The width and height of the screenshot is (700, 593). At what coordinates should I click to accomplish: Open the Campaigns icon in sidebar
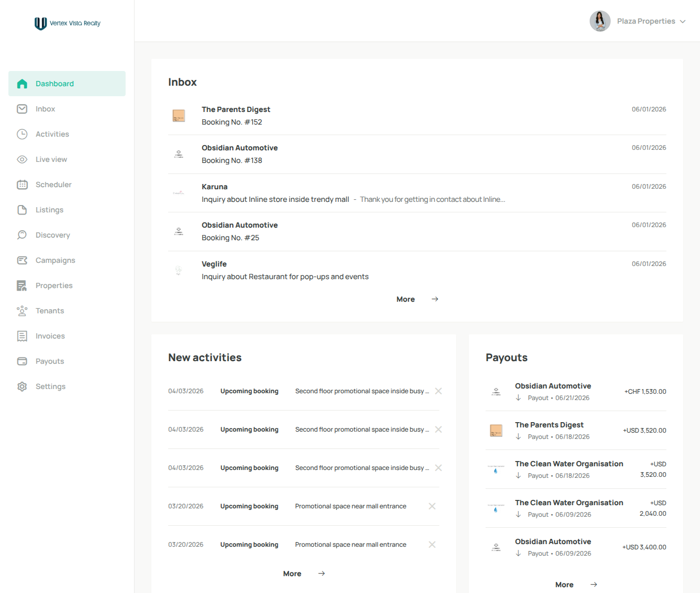[22, 260]
